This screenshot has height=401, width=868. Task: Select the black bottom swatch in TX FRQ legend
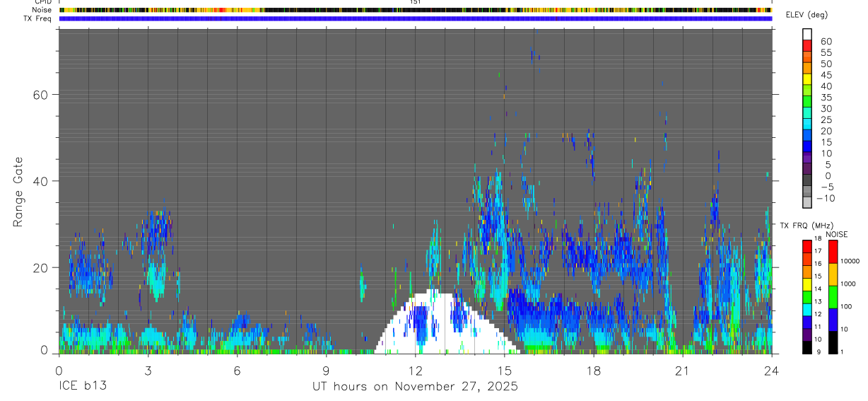pyautogui.click(x=807, y=347)
